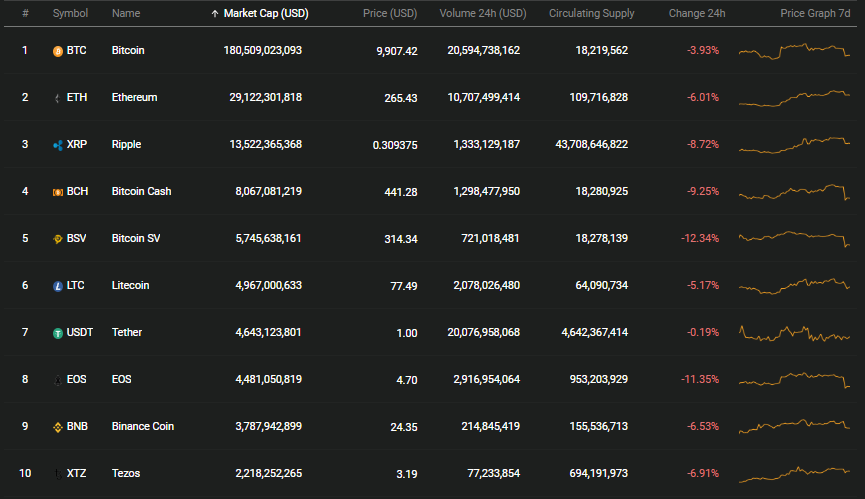Sort by Price (USD) column header
Image resolution: width=865 pixels, height=499 pixels.
390,13
